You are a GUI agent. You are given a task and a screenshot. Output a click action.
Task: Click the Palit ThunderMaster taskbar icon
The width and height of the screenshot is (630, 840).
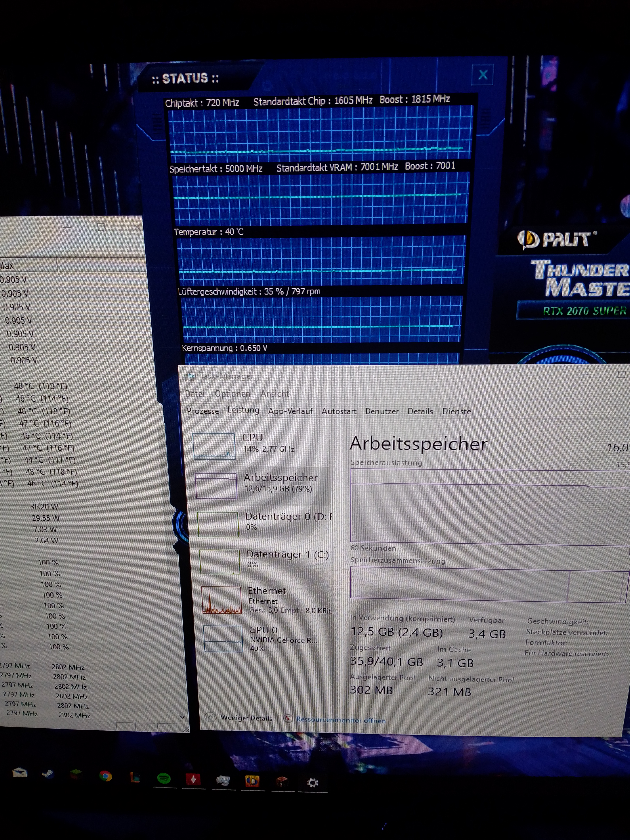(252, 781)
